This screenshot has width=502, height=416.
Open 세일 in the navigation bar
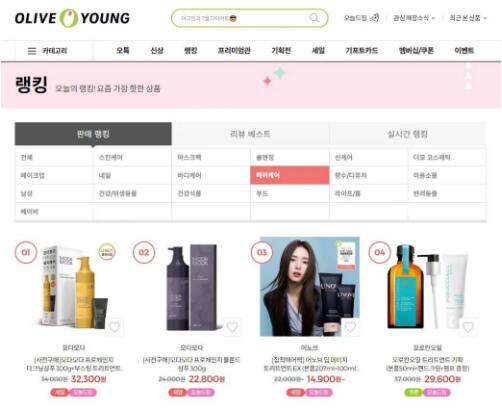[x=318, y=51]
